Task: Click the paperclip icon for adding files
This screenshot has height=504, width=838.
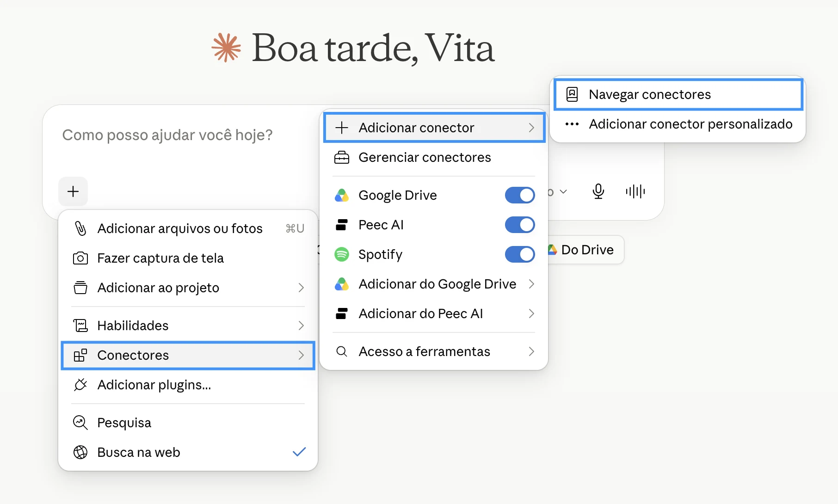Action: pyautogui.click(x=80, y=228)
